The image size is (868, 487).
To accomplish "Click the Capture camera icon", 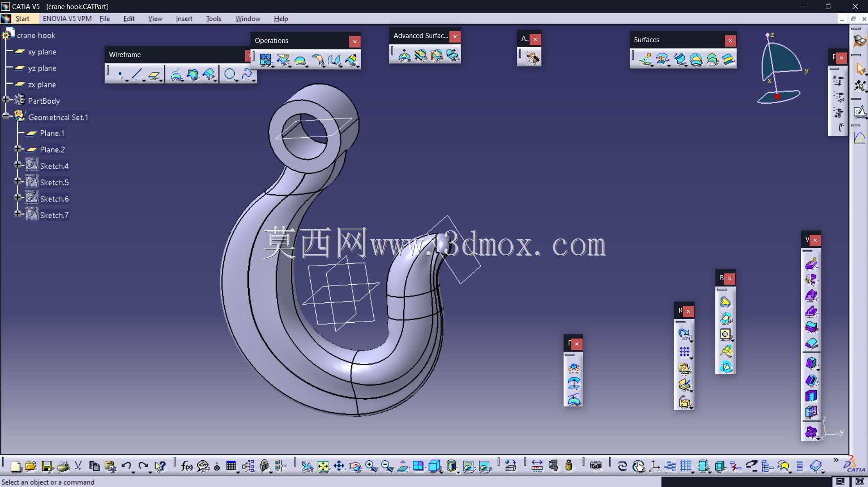I will point(596,466).
